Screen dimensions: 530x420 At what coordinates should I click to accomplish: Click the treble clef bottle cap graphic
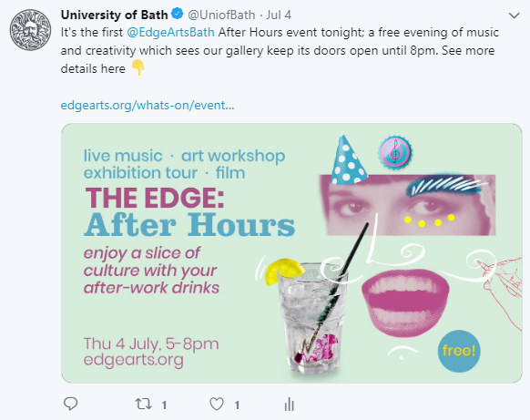coord(395,152)
